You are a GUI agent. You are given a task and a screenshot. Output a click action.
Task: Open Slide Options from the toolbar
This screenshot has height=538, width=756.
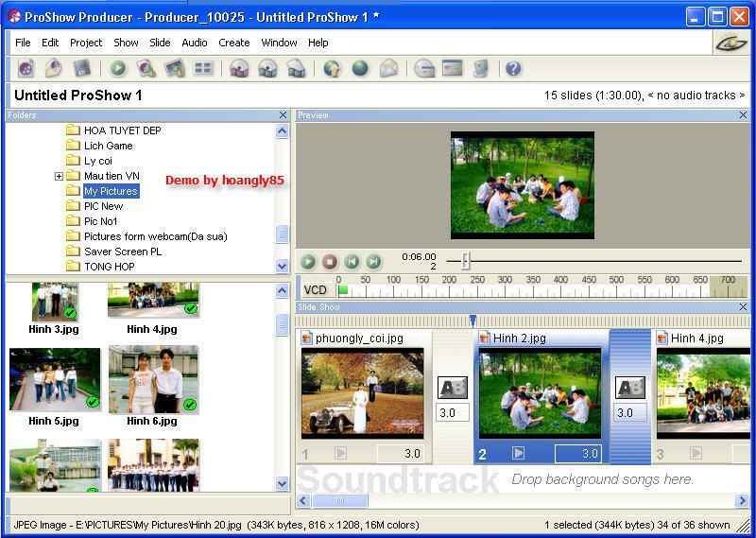tap(175, 68)
